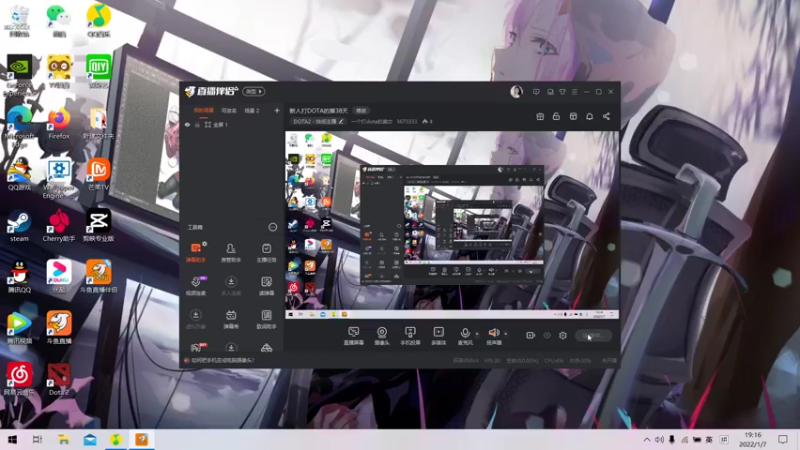800x450 pixels.
Task: Show hidden system tray icons
Action: [x=646, y=439]
